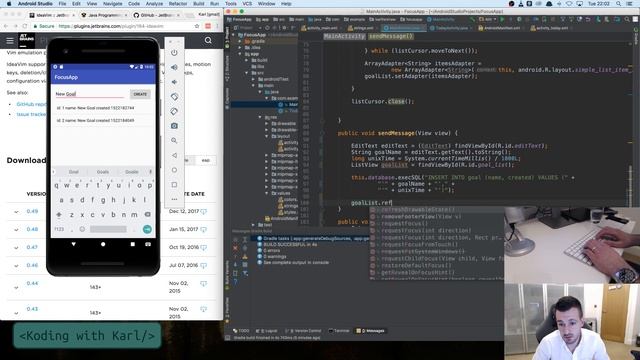
Task: Open the TODO tool window tab
Action: (241, 331)
